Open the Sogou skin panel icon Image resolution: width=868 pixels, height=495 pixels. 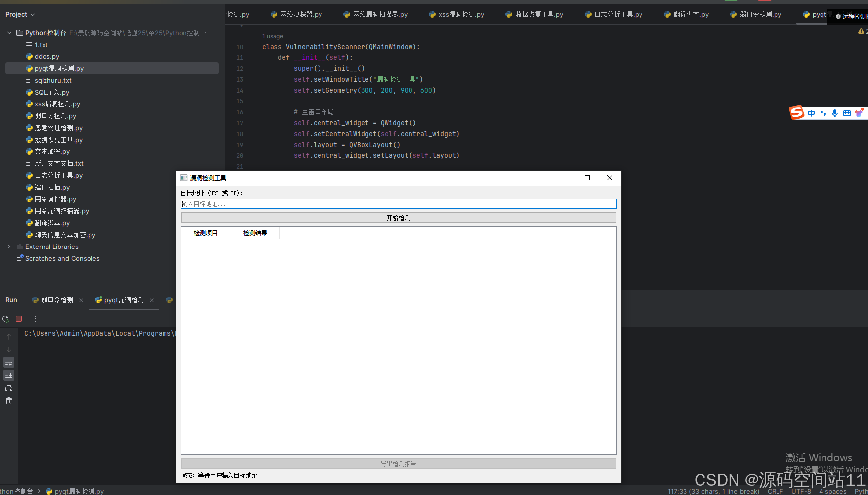(x=859, y=113)
